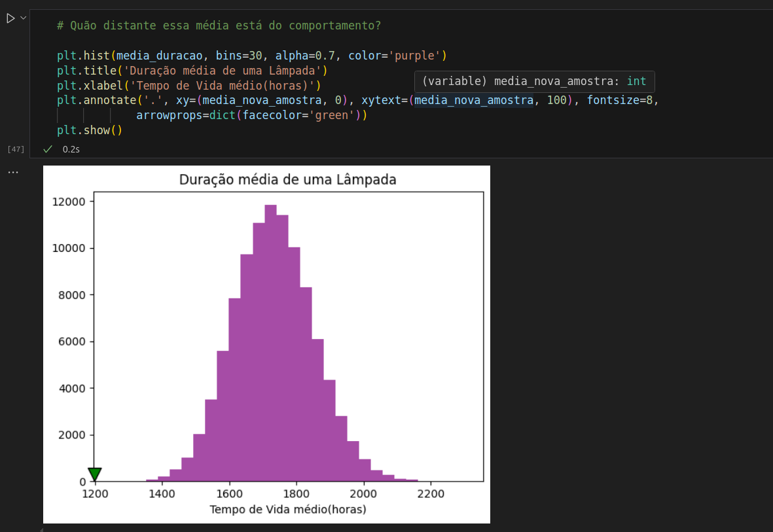This screenshot has width=773, height=532.
Task: Click the 12000 y-axis tick label
Action: (69, 202)
